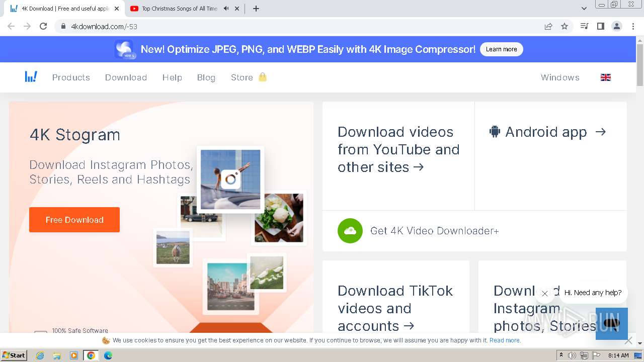Bookmark this page with the star icon
Screen dimensions: 644x362
click(x=565, y=26)
